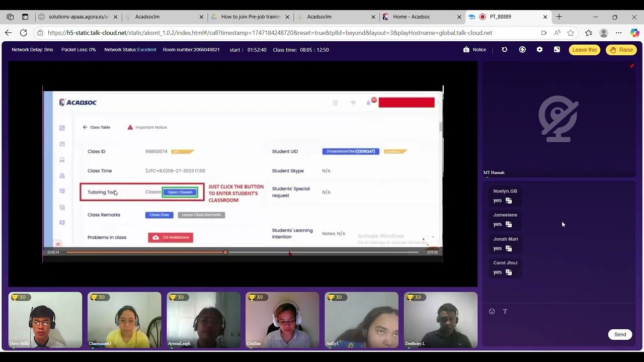Select CharmaineO's video thumbnail
This screenshot has width=644, height=362.
[124, 320]
